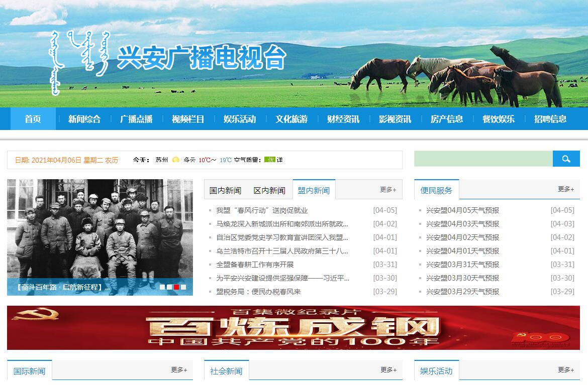Switch to the 国内新闻 tab
Image resolution: width=588 pixels, height=385 pixels.
(225, 190)
